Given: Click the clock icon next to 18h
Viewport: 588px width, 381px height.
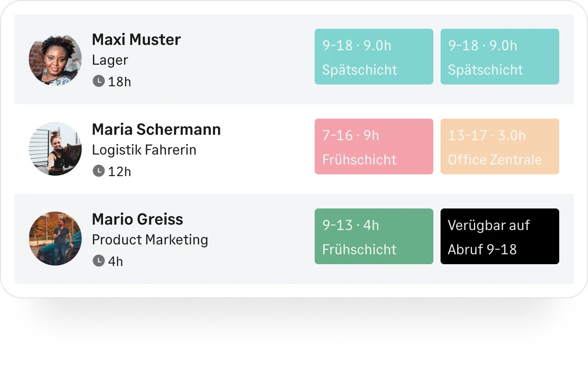Looking at the screenshot, I should (98, 81).
